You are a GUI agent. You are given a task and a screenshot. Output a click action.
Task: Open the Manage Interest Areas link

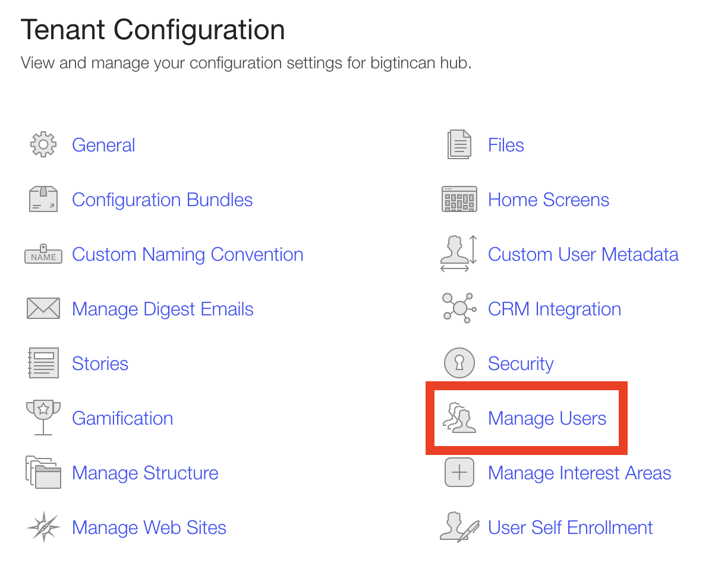point(580,473)
